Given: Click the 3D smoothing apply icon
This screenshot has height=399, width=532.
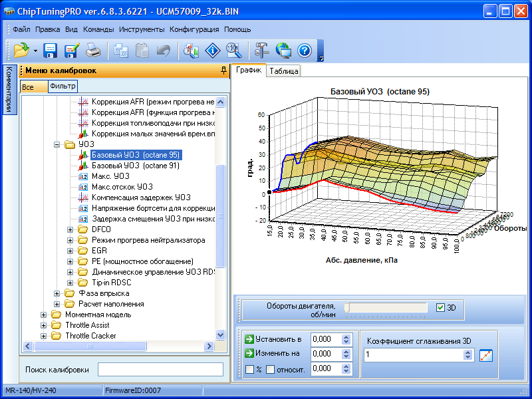Looking at the screenshot, I should [x=486, y=355].
